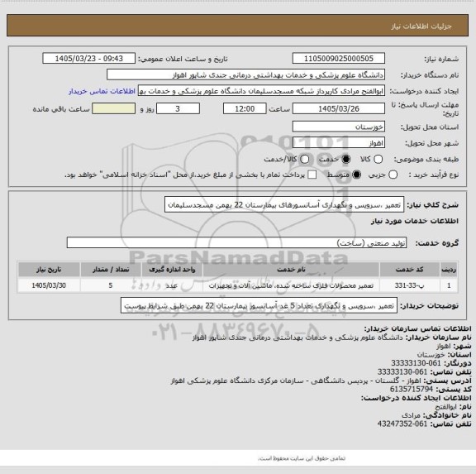Click the remaining days field showing 3
Viewport: 476px width, 474px height.
click(178, 108)
